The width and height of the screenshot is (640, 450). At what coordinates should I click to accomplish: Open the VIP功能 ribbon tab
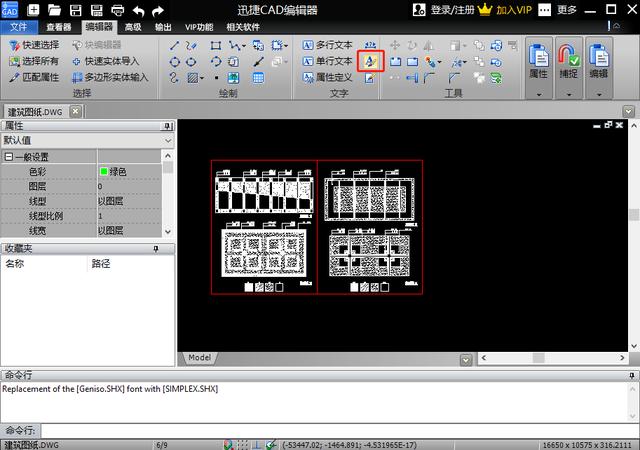[x=199, y=27]
